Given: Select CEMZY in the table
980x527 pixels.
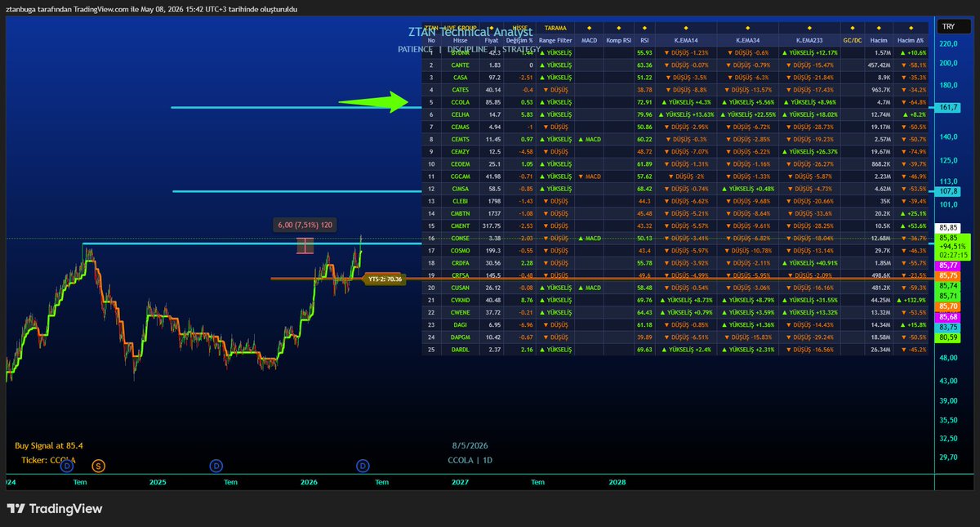Looking at the screenshot, I should 461,152.
